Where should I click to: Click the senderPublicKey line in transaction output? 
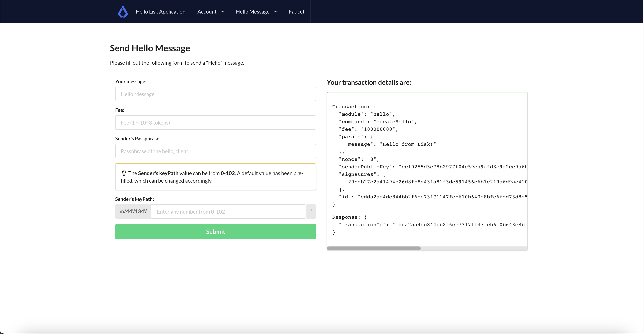click(x=433, y=167)
